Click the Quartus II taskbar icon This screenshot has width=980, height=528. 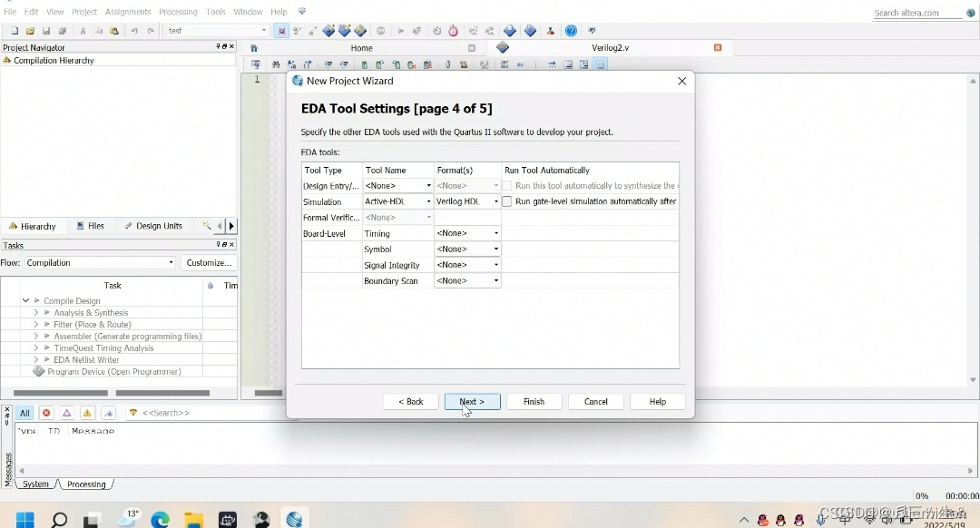click(295, 519)
